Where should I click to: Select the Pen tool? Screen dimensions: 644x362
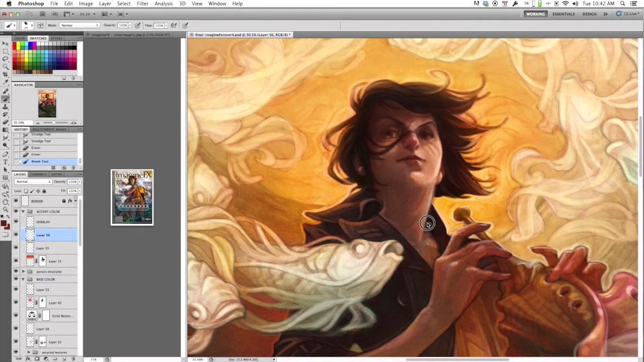tap(6, 154)
